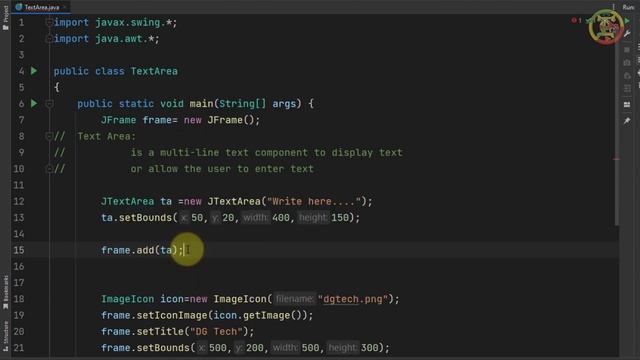Click line number 12 in gutter
The height and width of the screenshot is (360, 640).
[19, 202]
